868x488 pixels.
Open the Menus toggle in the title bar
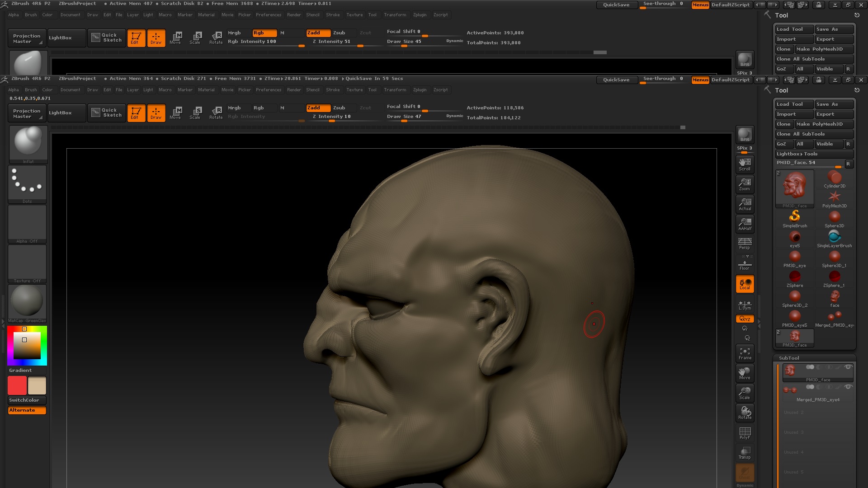point(700,80)
